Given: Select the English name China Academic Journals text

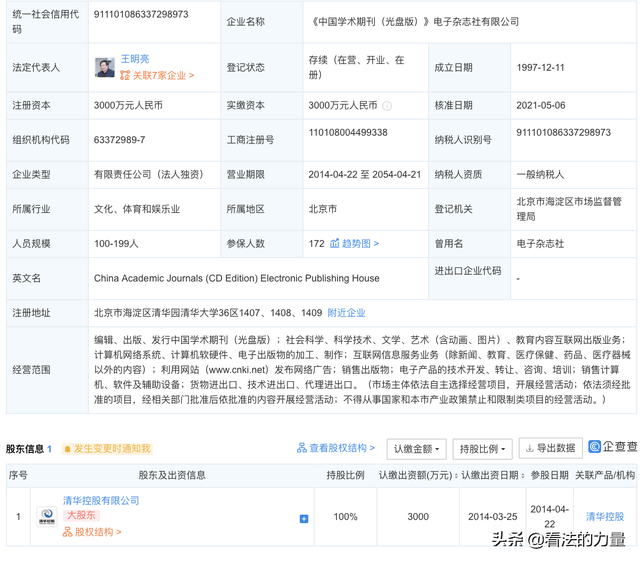Looking at the screenshot, I should [x=237, y=278].
